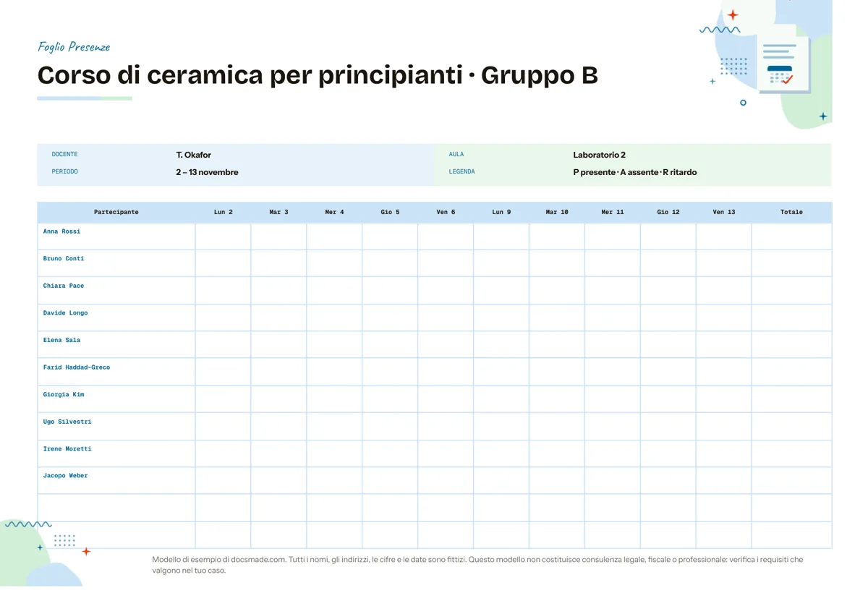This screenshot has height=614, width=868.
Task: Select the 'DOCENTE' label
Action: [x=64, y=155]
